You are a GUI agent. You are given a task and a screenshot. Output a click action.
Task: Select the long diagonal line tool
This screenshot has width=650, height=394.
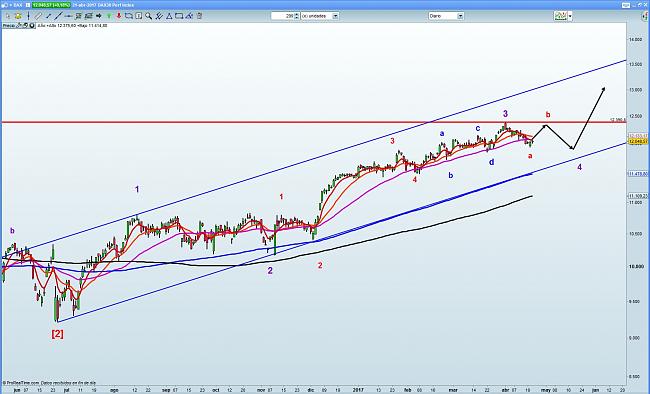tap(58, 16)
